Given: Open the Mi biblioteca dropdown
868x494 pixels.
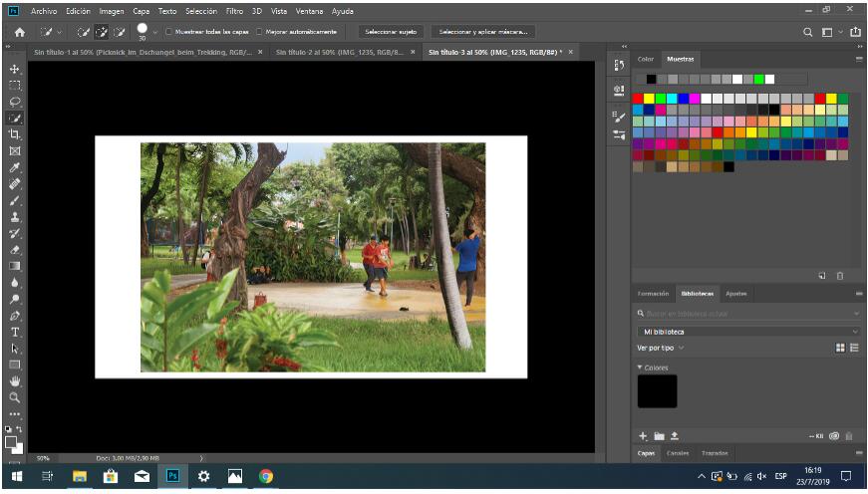Looking at the screenshot, I should (748, 332).
